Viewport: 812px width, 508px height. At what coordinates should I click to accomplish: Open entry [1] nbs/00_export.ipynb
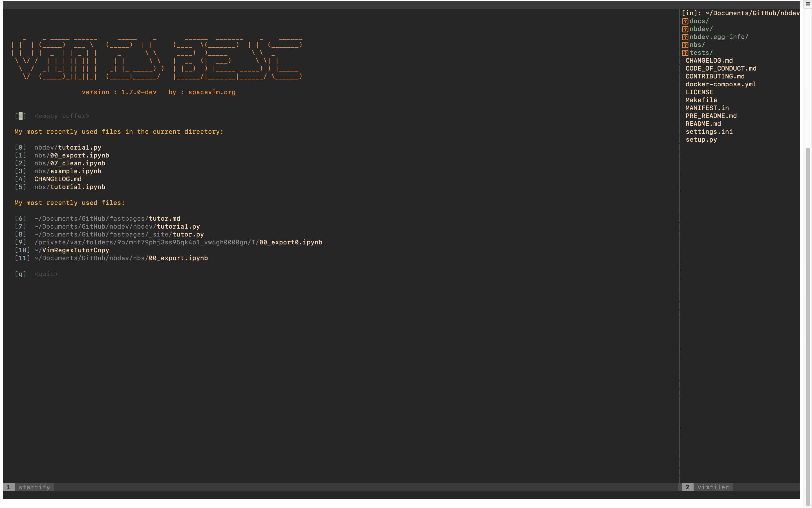click(62, 156)
